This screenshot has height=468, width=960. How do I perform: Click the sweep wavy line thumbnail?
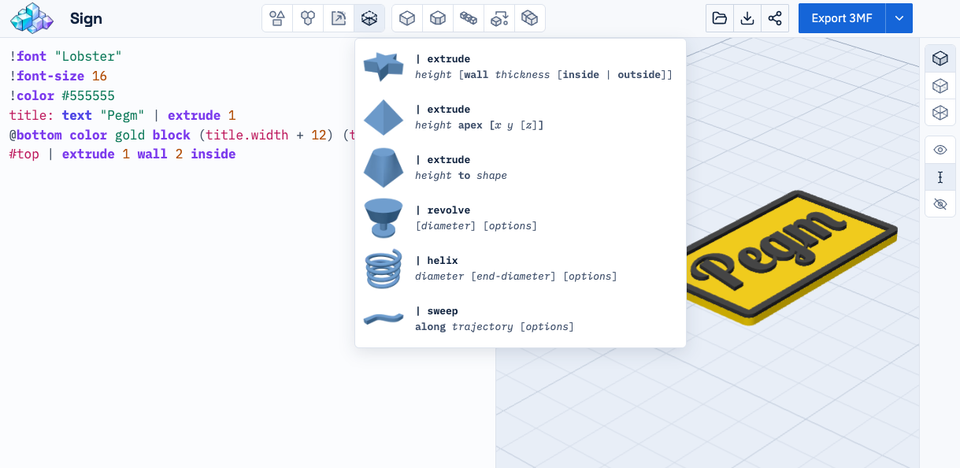[383, 318]
